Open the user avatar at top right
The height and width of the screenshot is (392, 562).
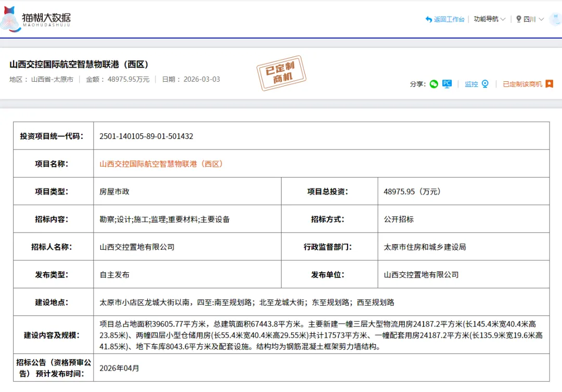[x=556, y=19]
